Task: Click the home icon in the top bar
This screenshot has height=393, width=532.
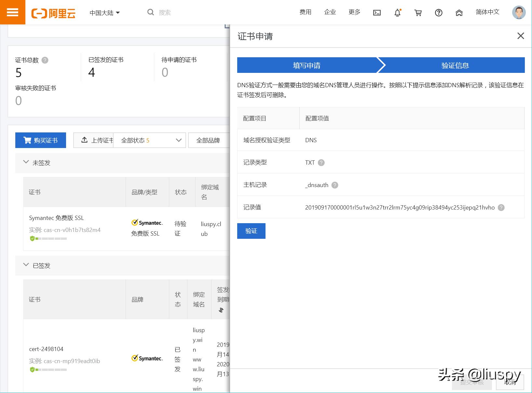Action: [459, 12]
